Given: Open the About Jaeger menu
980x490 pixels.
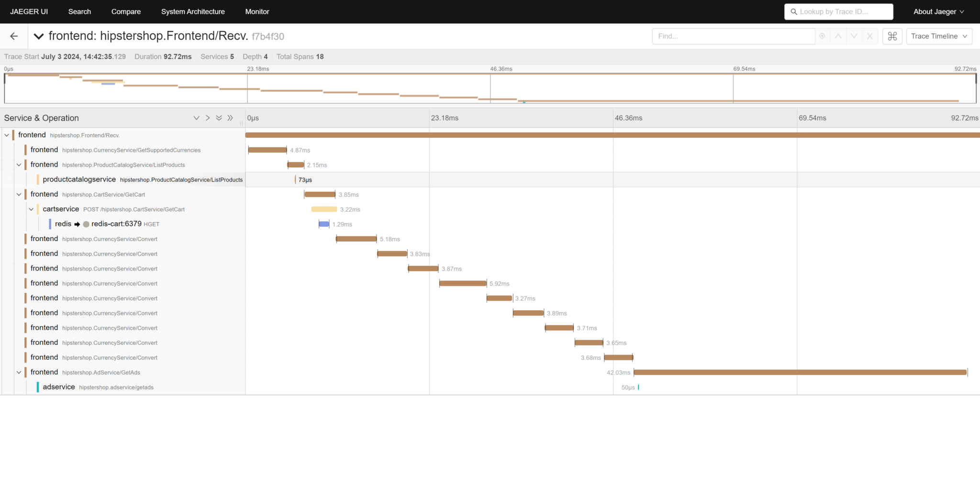Looking at the screenshot, I should click(938, 11).
